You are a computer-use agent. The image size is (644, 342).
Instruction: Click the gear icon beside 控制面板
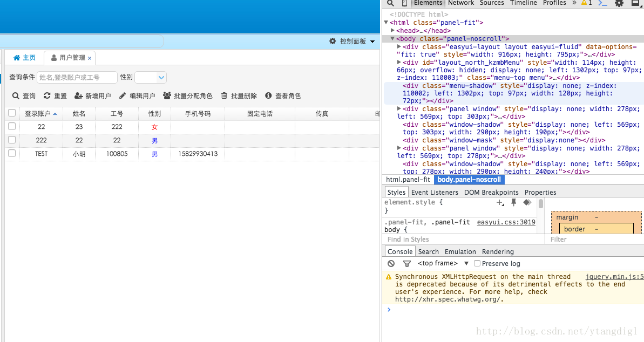[333, 41]
